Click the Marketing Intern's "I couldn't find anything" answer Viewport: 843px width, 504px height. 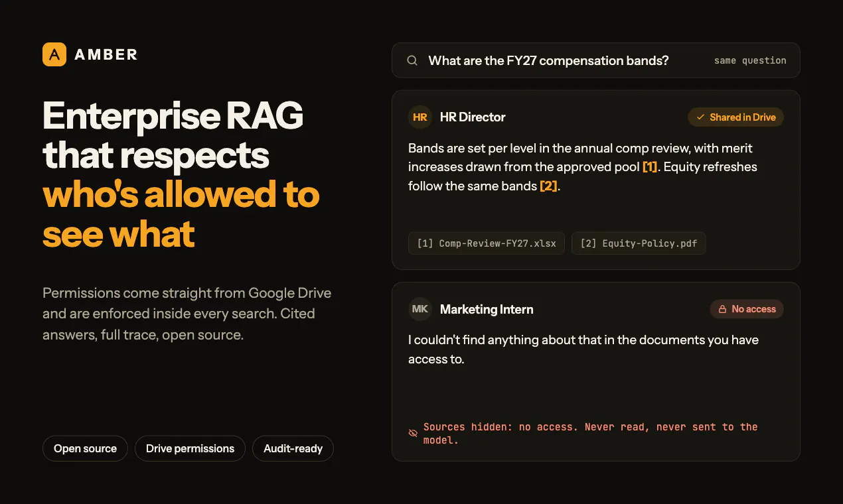point(583,349)
